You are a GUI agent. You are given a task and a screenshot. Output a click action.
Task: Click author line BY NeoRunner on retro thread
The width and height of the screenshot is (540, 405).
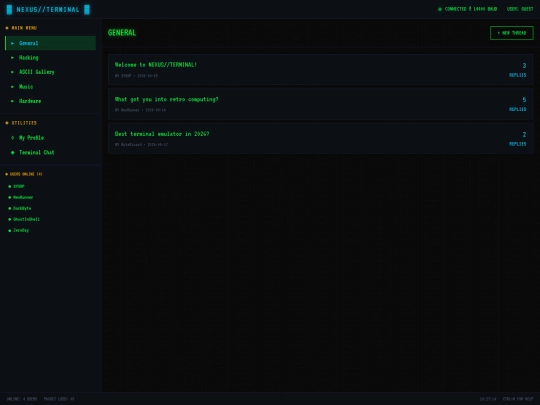tap(141, 110)
